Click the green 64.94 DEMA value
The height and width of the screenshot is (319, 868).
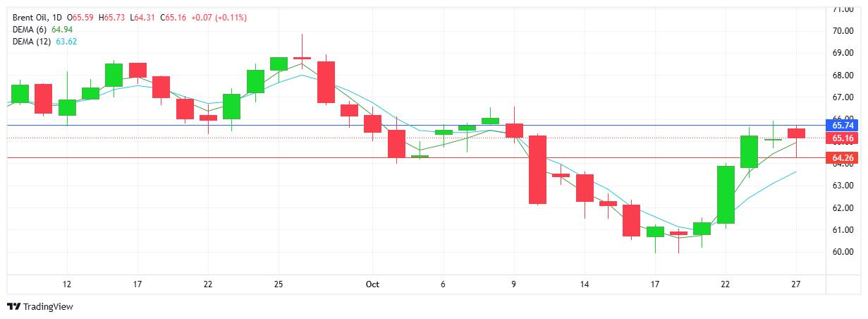coord(62,29)
